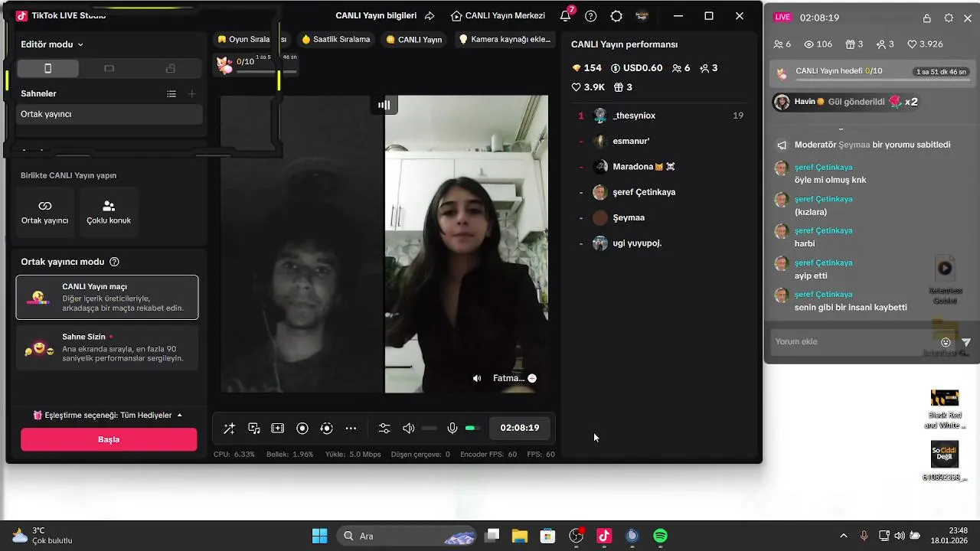Click the stats bars icon above video
This screenshot has height=551, width=980.
[384, 105]
